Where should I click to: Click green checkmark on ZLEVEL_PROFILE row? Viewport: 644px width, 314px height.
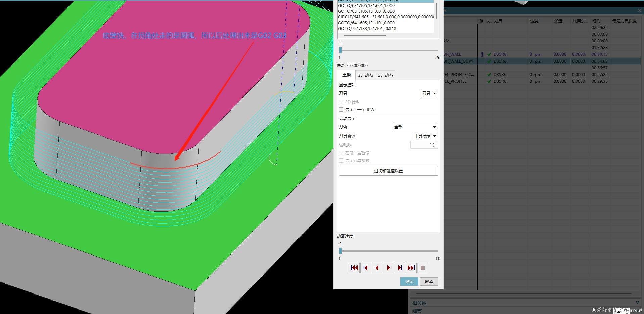[489, 81]
